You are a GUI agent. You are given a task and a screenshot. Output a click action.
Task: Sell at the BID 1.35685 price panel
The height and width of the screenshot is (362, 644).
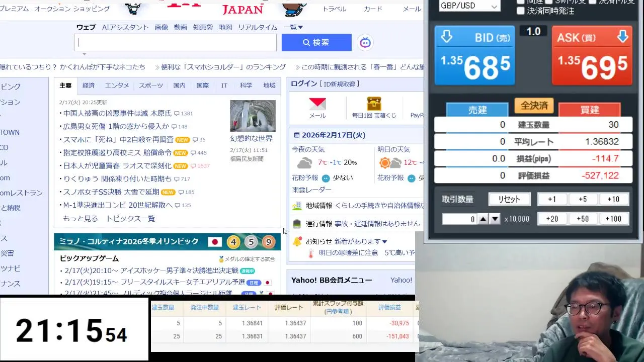click(x=475, y=55)
